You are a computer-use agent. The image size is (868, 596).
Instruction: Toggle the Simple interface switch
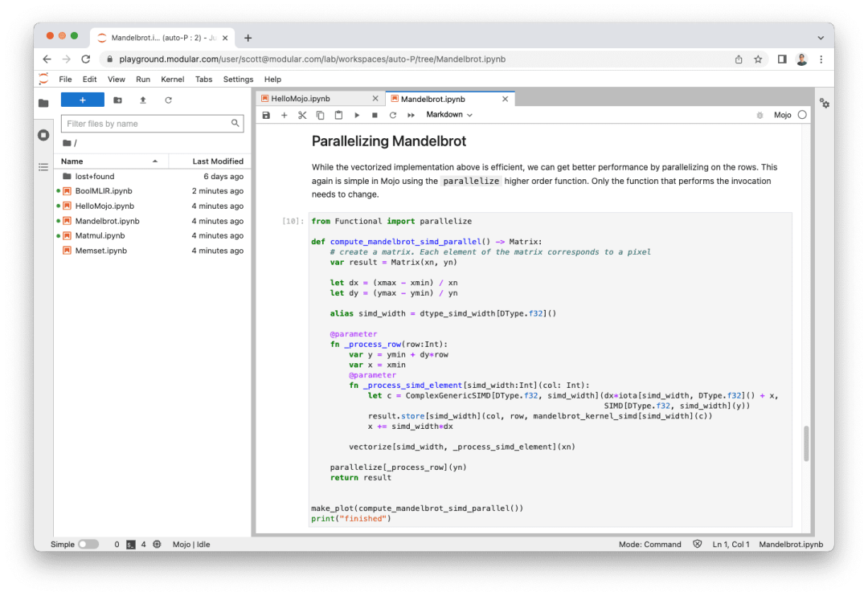point(88,545)
